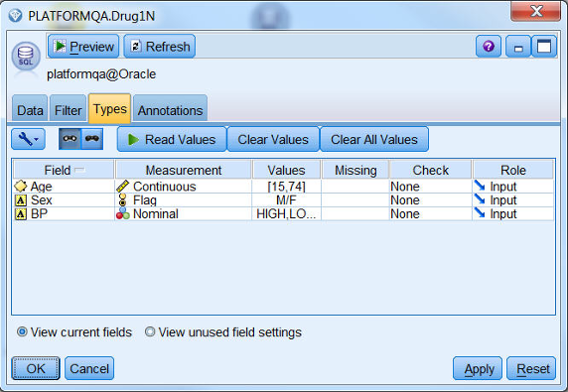The height and width of the screenshot is (392, 568).
Task: Click the Flag measurement icon for Sex
Action: pyautogui.click(x=123, y=199)
